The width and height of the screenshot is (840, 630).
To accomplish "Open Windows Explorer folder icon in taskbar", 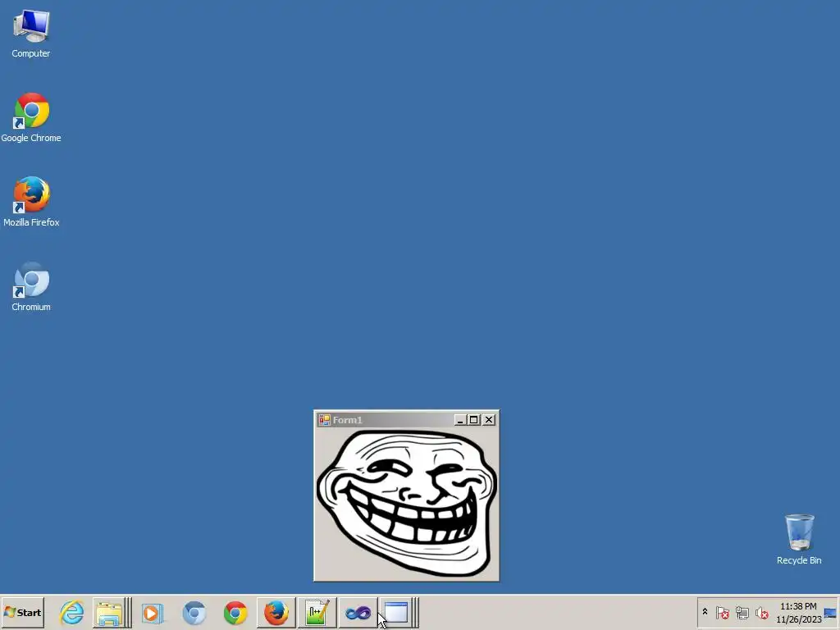I will click(109, 613).
